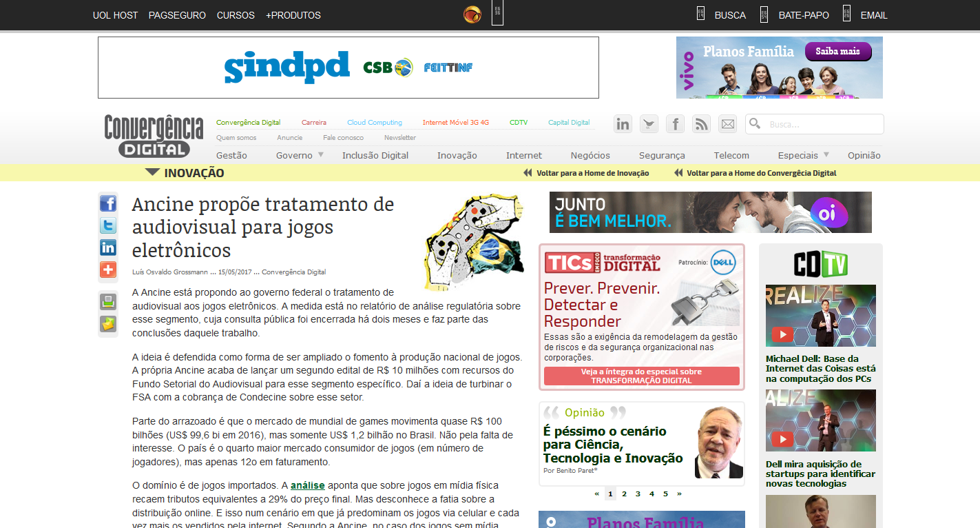
Task: Open LinkedIn page from header icon
Action: pyautogui.click(x=623, y=124)
